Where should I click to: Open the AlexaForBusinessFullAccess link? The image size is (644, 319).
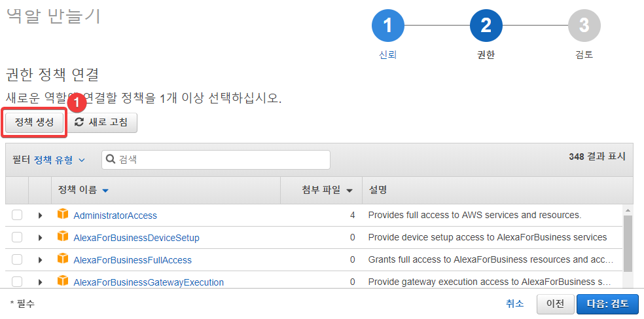coord(133,260)
